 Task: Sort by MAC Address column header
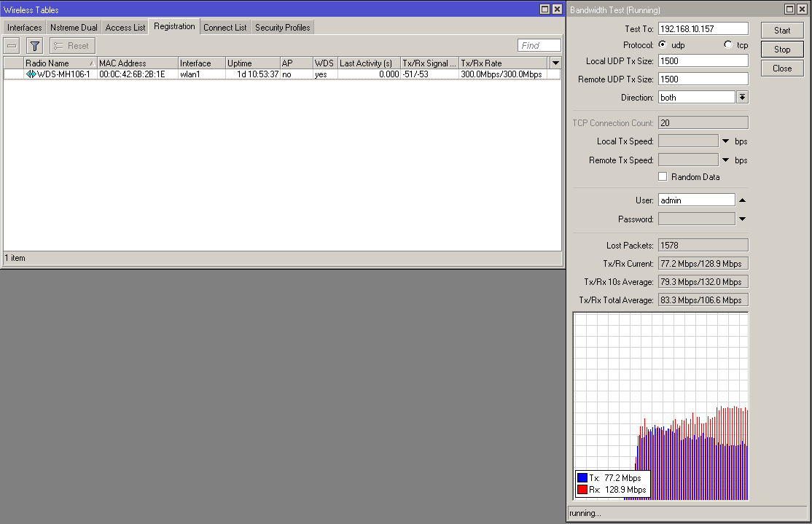coord(137,63)
